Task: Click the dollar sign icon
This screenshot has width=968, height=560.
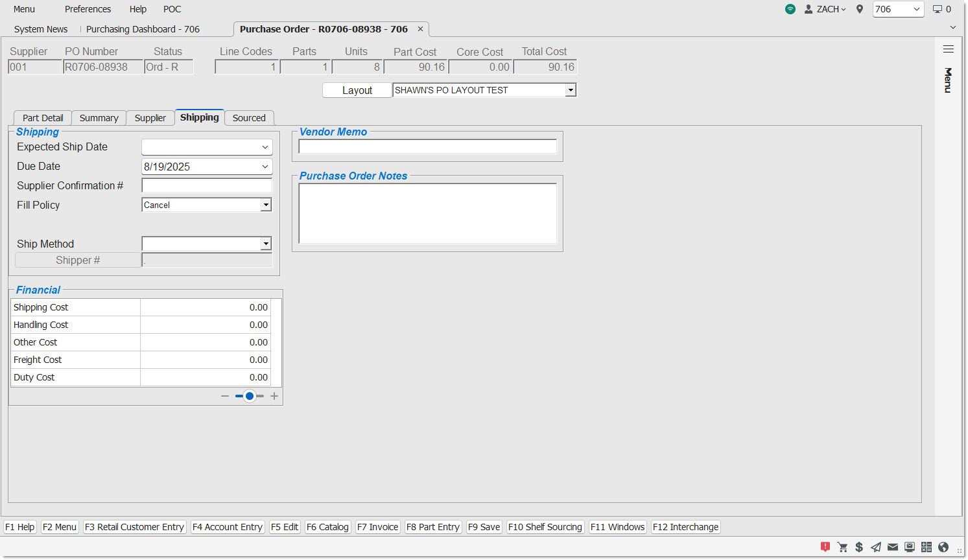Action: [x=859, y=547]
